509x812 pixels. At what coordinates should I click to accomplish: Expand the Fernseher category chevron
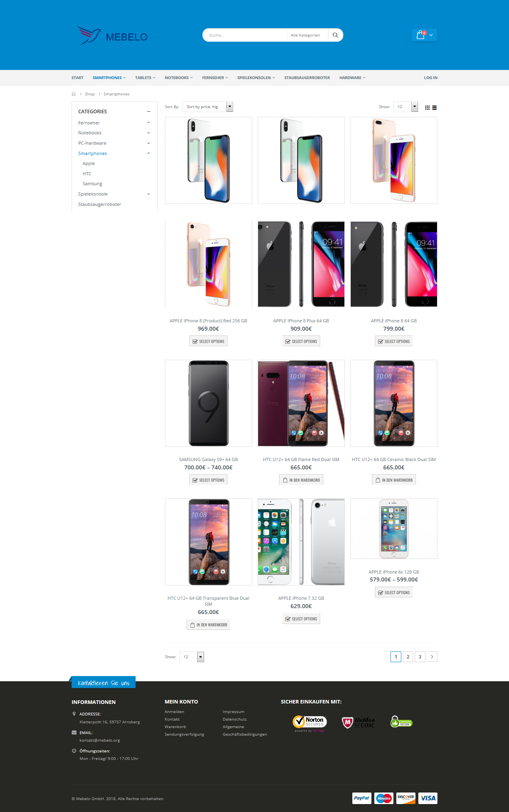149,123
